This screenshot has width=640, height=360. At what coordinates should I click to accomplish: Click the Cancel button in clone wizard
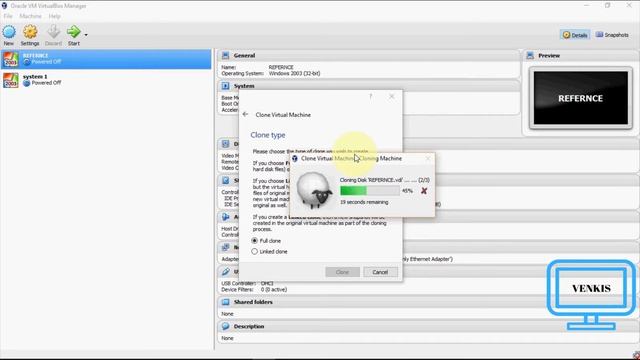point(380,272)
